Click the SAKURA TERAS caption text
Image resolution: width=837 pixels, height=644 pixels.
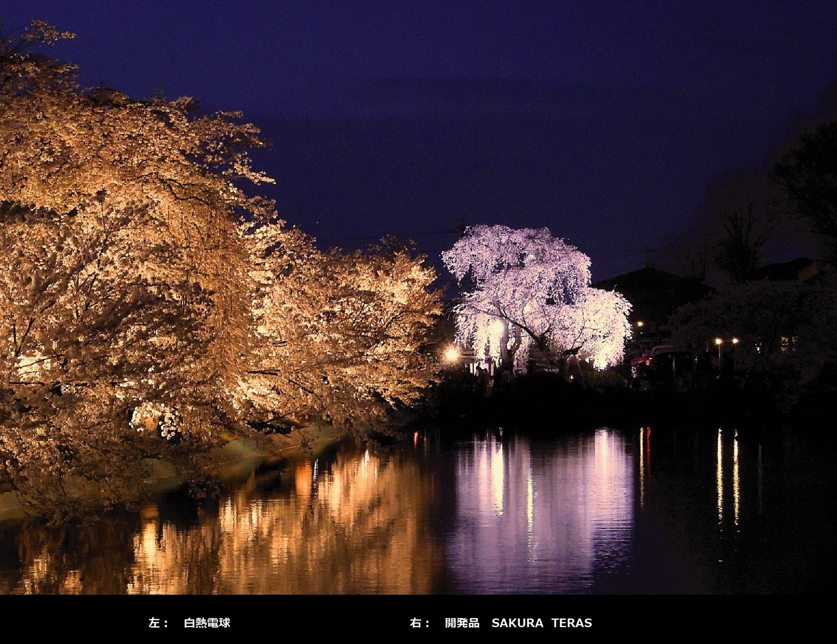(541, 623)
